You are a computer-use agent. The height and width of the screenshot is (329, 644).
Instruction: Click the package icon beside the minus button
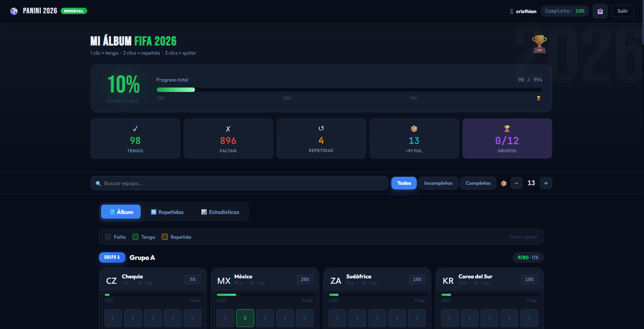pyautogui.click(x=504, y=183)
